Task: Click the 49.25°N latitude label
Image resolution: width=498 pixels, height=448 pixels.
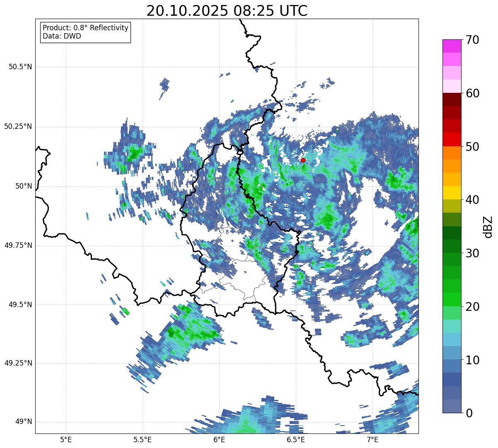Action: 18,363
